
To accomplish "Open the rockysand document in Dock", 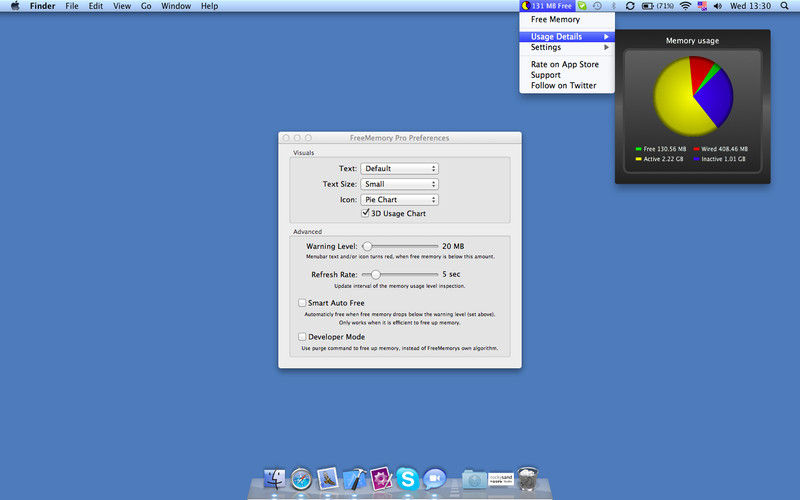I will pyautogui.click(x=501, y=479).
